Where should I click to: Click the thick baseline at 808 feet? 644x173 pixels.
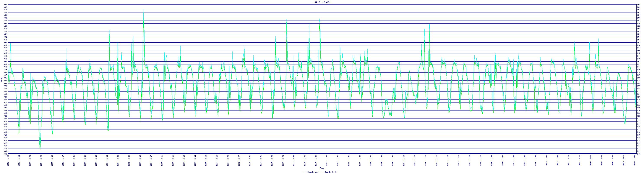click(x=322, y=153)
